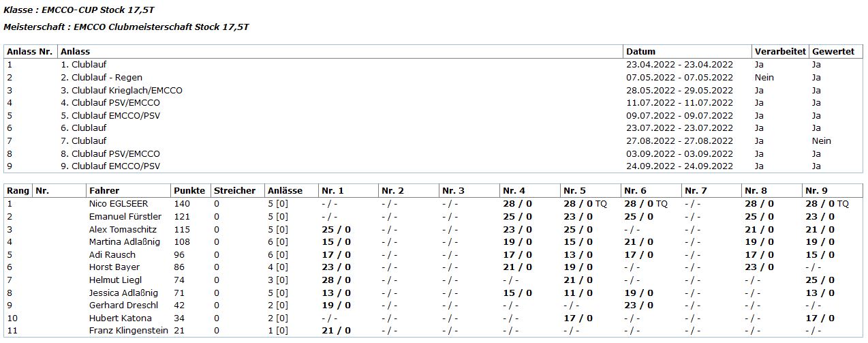Click Martina Adlaßnig's points value 108
Viewport: 868px width, 343px height.
(x=181, y=241)
